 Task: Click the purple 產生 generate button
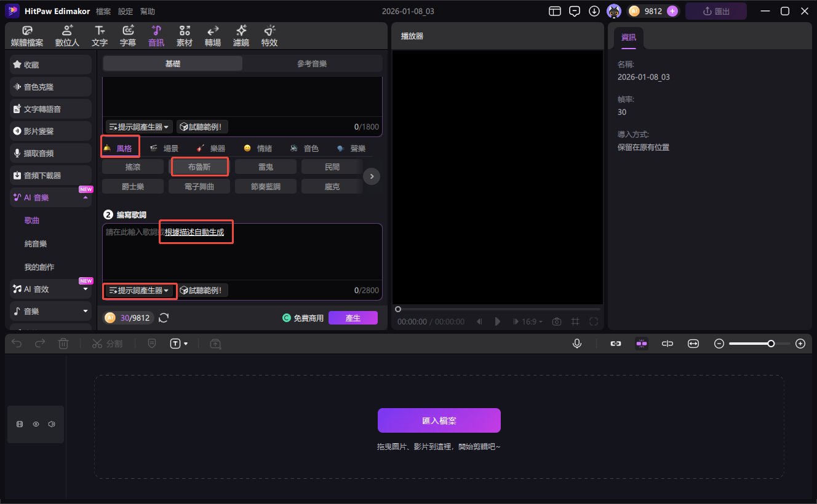(x=353, y=318)
